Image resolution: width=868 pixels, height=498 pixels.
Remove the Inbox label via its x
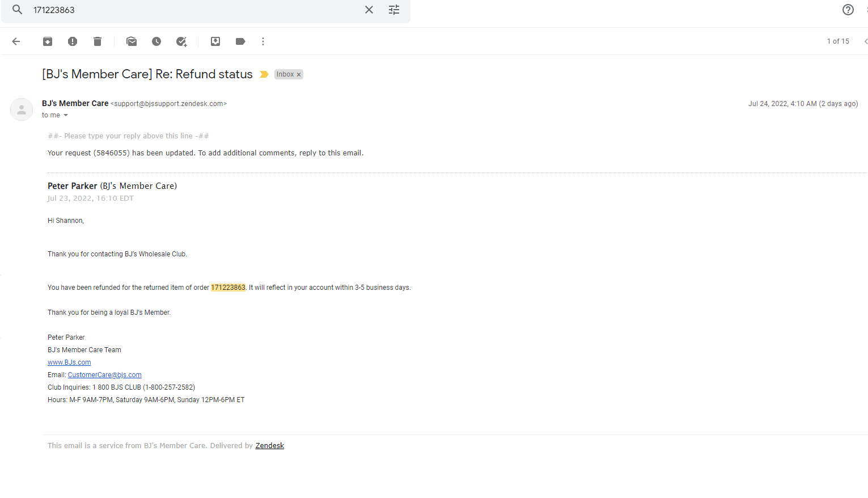pyautogui.click(x=299, y=74)
